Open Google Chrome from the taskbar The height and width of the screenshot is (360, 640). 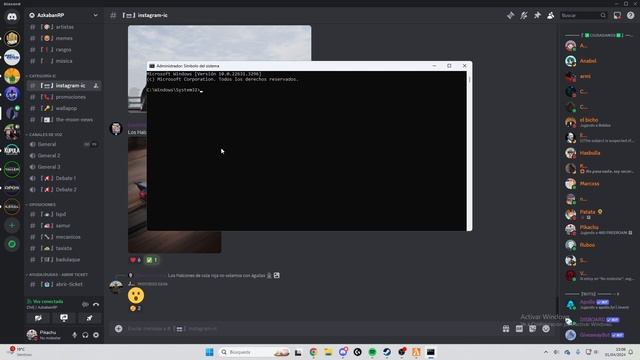(313, 352)
